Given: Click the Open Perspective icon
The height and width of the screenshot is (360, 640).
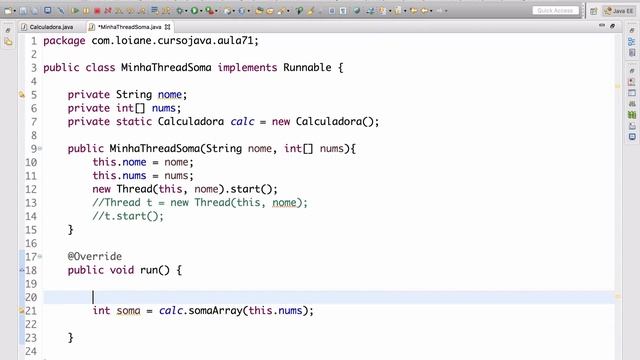Looking at the screenshot, I should [x=593, y=11].
